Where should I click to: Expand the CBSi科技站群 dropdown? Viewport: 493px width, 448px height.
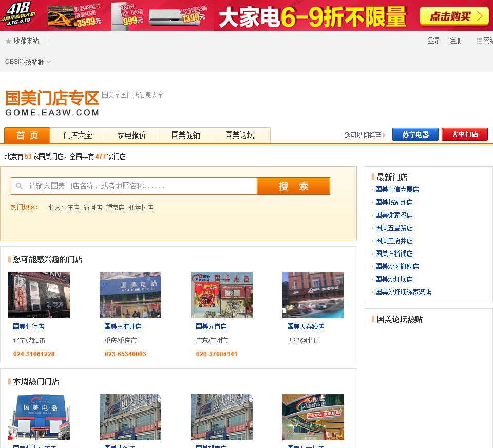coord(27,62)
